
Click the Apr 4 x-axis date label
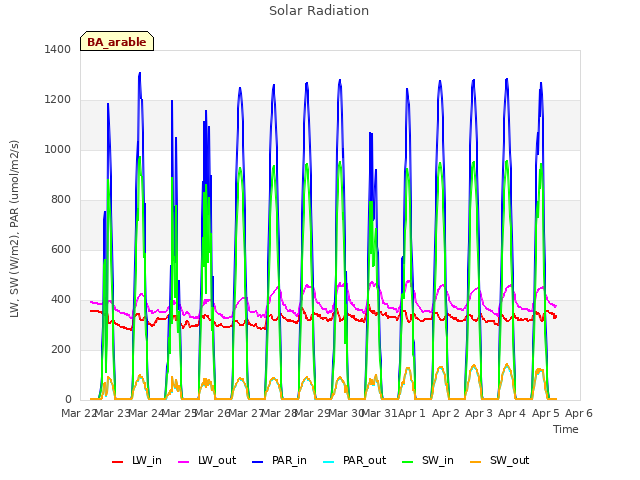(512, 413)
